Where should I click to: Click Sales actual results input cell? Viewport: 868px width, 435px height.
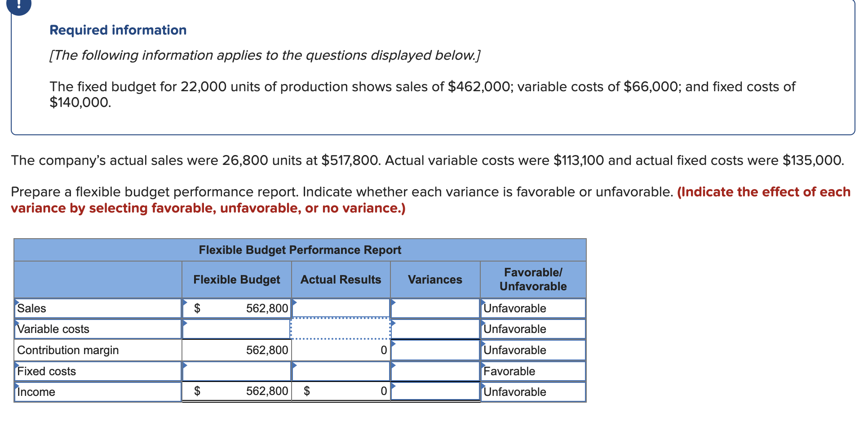click(341, 308)
